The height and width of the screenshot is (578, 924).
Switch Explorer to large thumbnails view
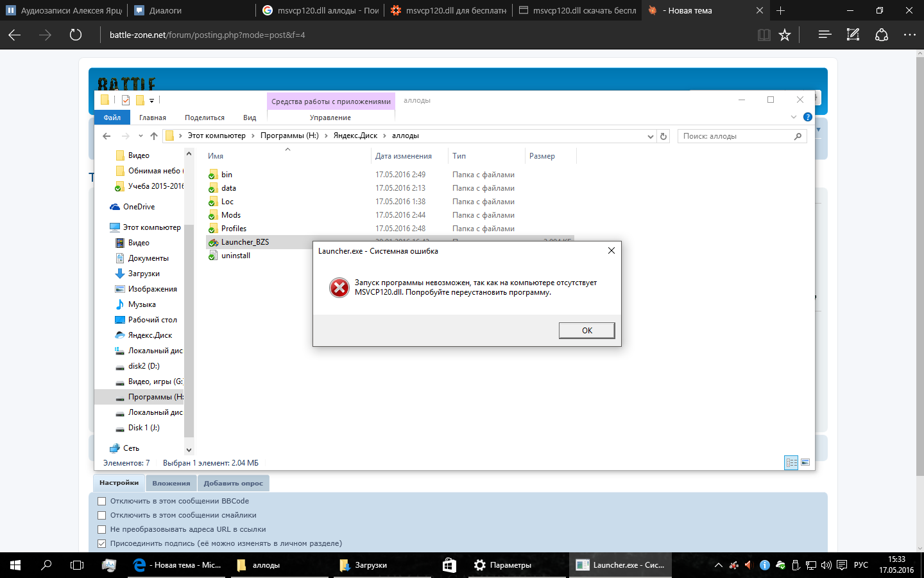[x=805, y=462]
